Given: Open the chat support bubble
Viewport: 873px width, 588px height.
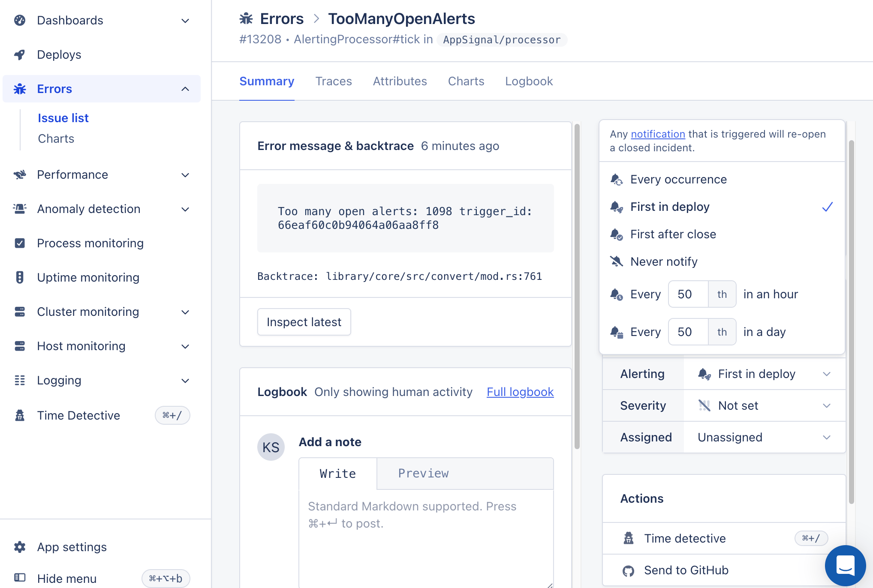Looking at the screenshot, I should coord(845,565).
